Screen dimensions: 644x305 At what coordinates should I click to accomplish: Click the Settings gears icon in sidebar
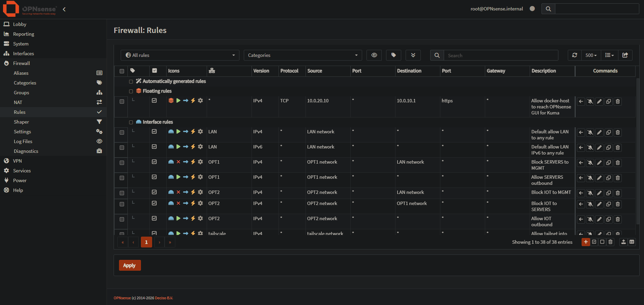pos(99,132)
